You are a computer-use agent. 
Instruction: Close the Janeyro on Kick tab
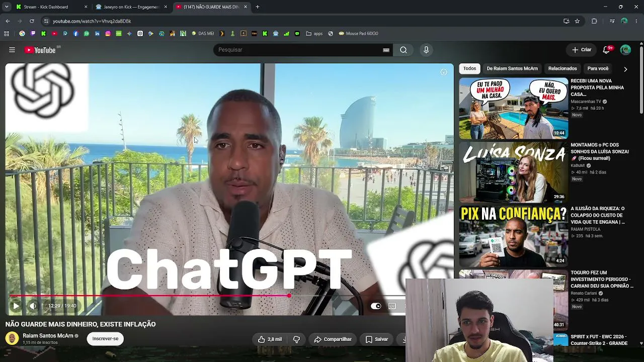[166, 7]
